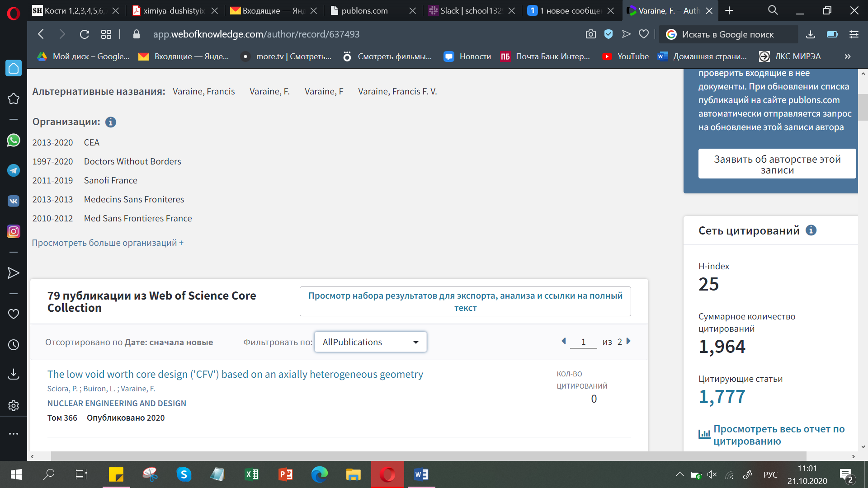Click the page number input field
Screen dimensions: 868x488
tap(583, 342)
